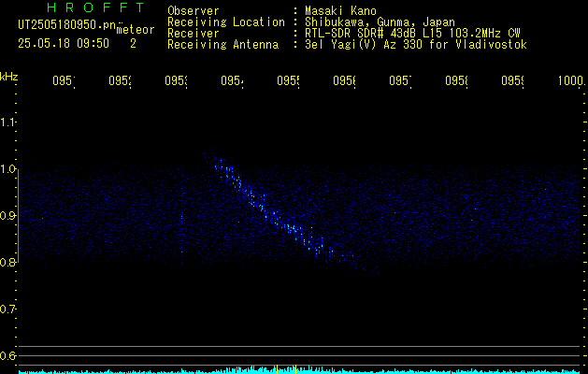This screenshot has width=588, height=374.
Task: Click the Receiving Location label
Action: coord(226,22)
